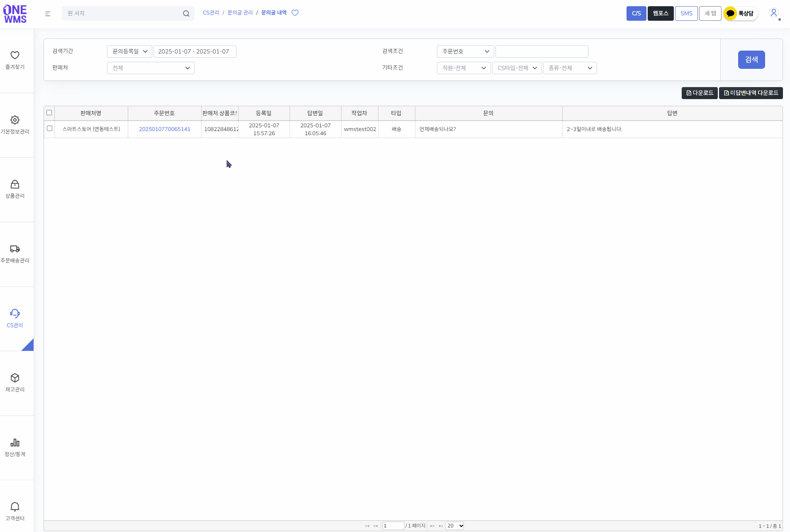The width and height of the screenshot is (790, 532).
Task: Change rows per page dropdown showing 20
Action: click(x=455, y=526)
